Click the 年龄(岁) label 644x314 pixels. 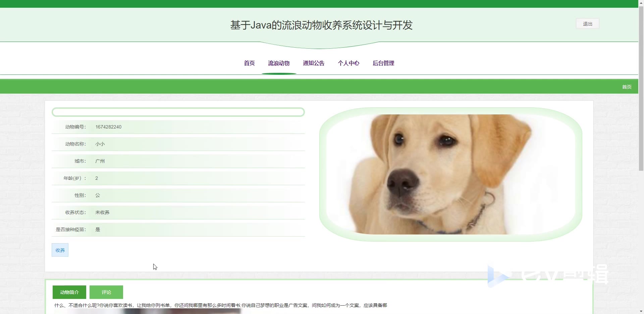coord(75,178)
